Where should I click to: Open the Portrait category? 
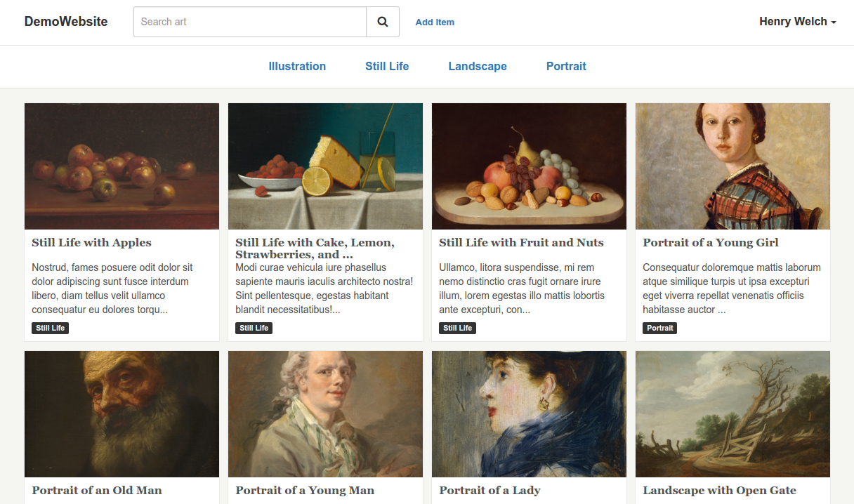pos(566,66)
